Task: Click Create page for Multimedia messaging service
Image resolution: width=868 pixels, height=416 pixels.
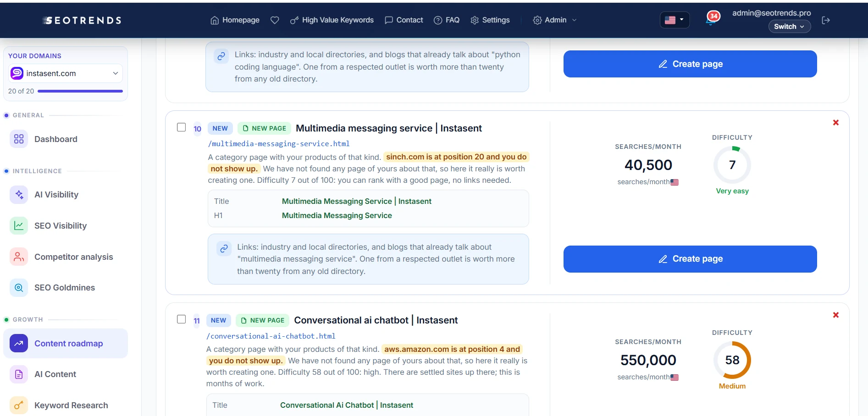Action: (x=690, y=259)
